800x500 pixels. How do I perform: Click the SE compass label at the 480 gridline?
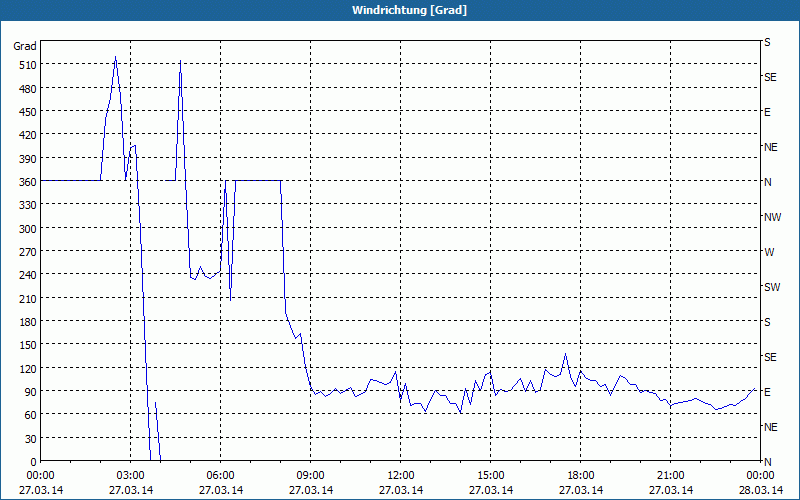pyautogui.click(x=770, y=77)
